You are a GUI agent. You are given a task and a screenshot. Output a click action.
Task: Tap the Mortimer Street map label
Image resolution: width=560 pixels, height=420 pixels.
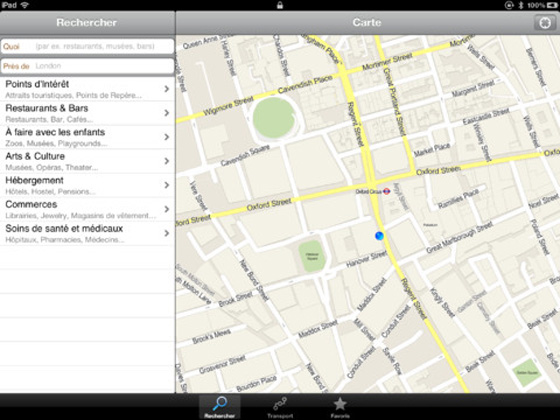tap(387, 61)
